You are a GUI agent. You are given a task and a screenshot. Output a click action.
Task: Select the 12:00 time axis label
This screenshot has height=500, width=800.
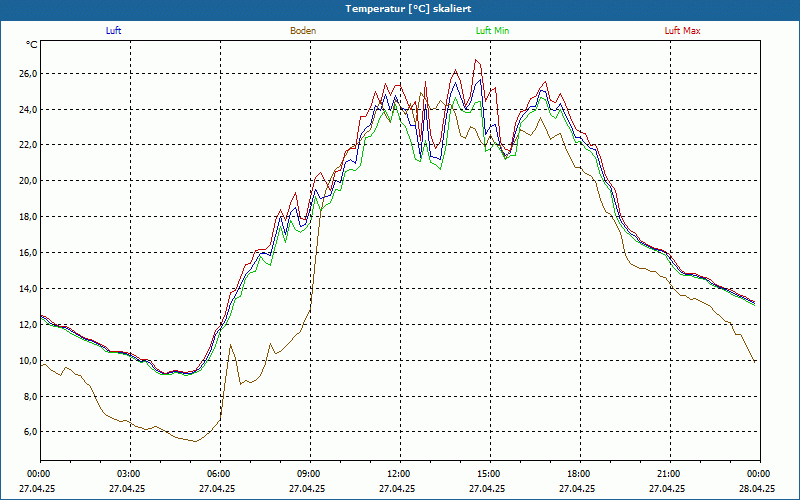coord(399,474)
